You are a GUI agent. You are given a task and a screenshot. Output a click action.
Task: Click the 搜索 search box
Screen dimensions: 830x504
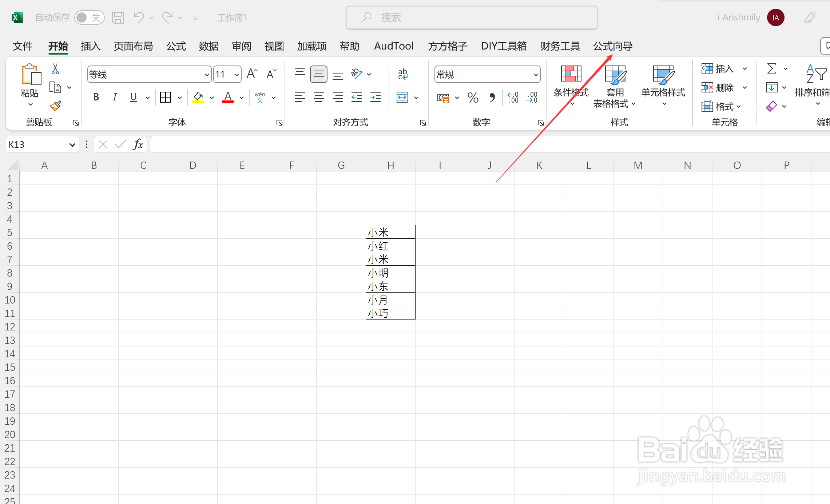(x=472, y=17)
